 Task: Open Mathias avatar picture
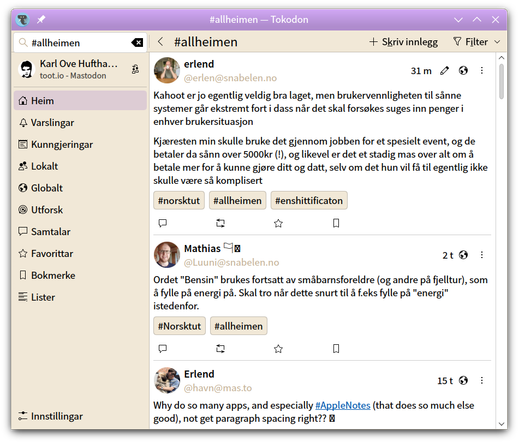click(x=167, y=255)
